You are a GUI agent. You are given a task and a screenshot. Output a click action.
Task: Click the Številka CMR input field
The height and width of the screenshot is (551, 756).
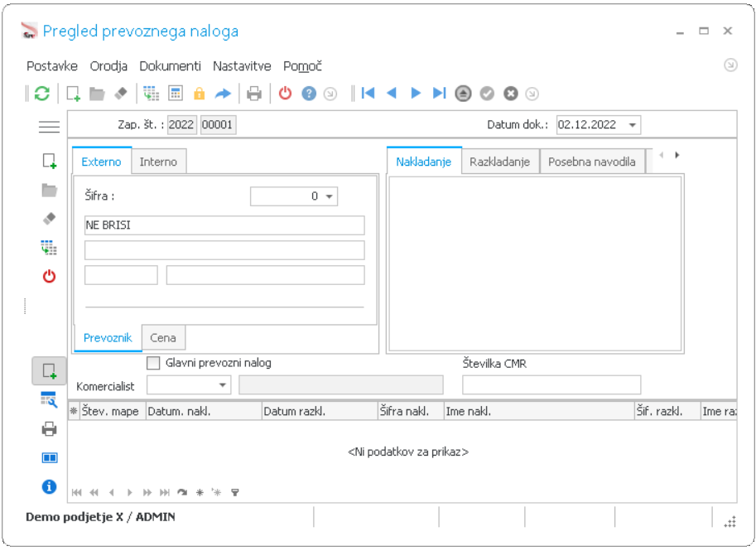click(x=551, y=385)
